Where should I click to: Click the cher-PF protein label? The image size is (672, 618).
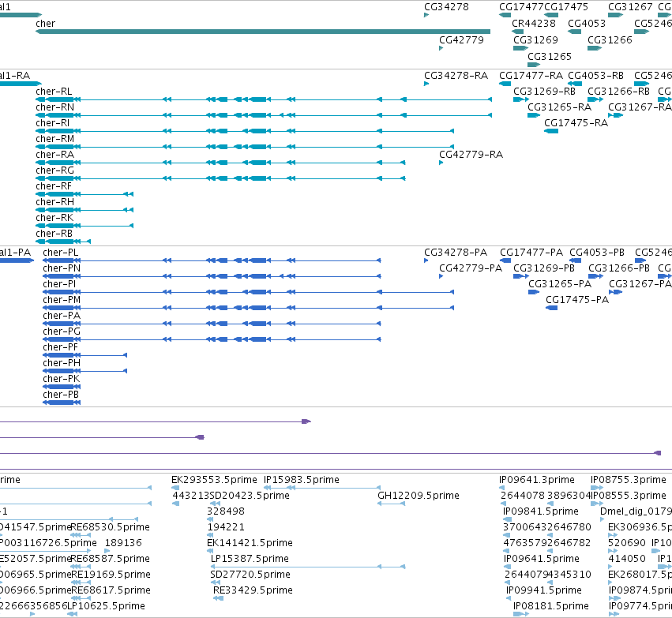(x=60, y=347)
